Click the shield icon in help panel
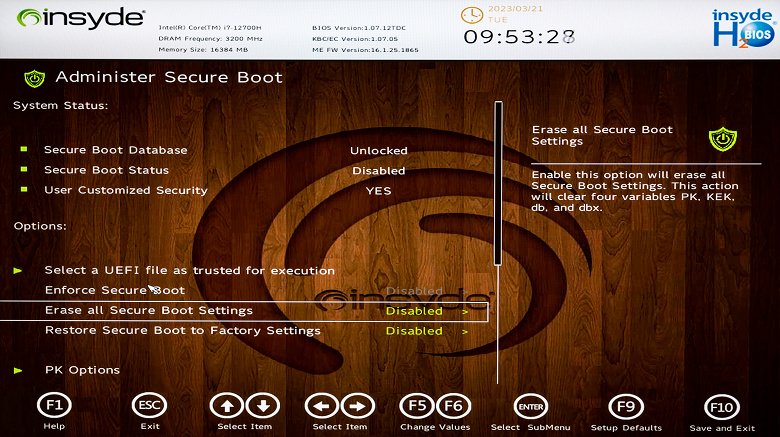 coord(722,139)
